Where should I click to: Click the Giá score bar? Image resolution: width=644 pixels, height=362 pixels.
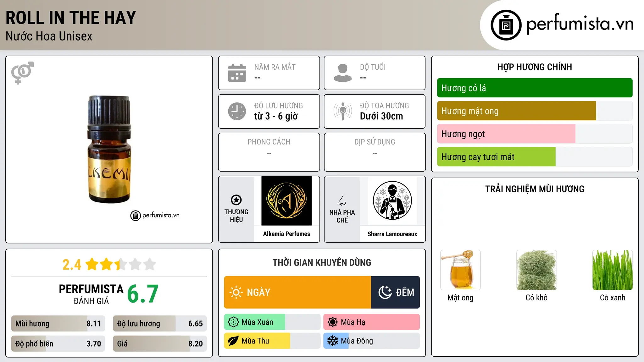[x=160, y=343]
